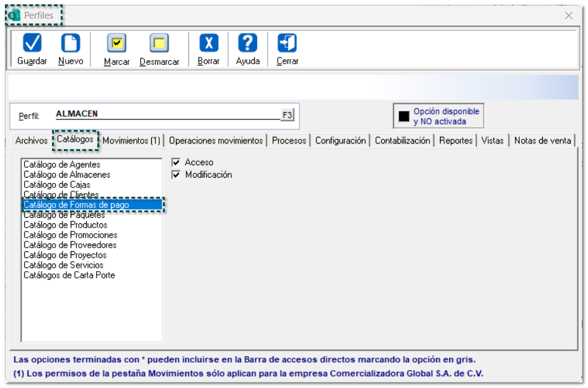Click the Marcar check-all icon

click(116, 43)
